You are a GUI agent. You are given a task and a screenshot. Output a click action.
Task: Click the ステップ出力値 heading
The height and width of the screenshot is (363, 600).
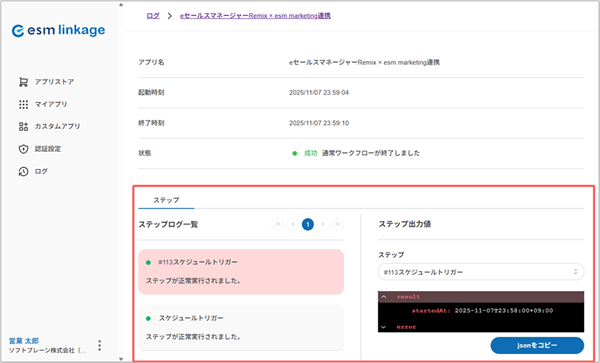(x=404, y=224)
